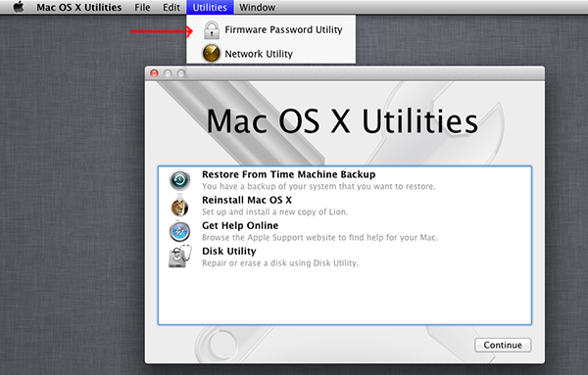
Task: Open the Edit menu
Action: pyautogui.click(x=171, y=7)
